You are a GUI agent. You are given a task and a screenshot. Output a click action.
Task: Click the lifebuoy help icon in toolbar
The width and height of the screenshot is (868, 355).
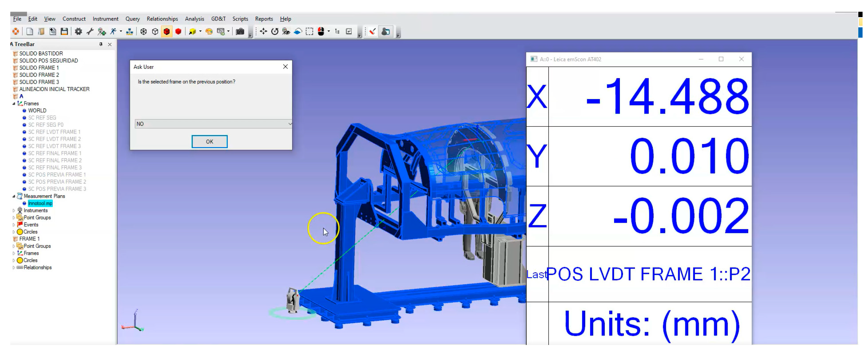15,32
